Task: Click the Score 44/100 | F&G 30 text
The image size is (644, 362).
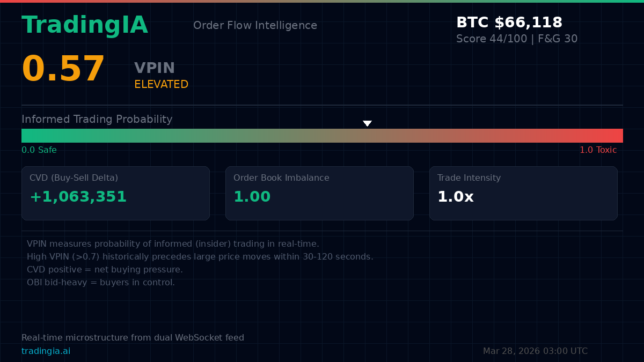Action: [x=516, y=39]
